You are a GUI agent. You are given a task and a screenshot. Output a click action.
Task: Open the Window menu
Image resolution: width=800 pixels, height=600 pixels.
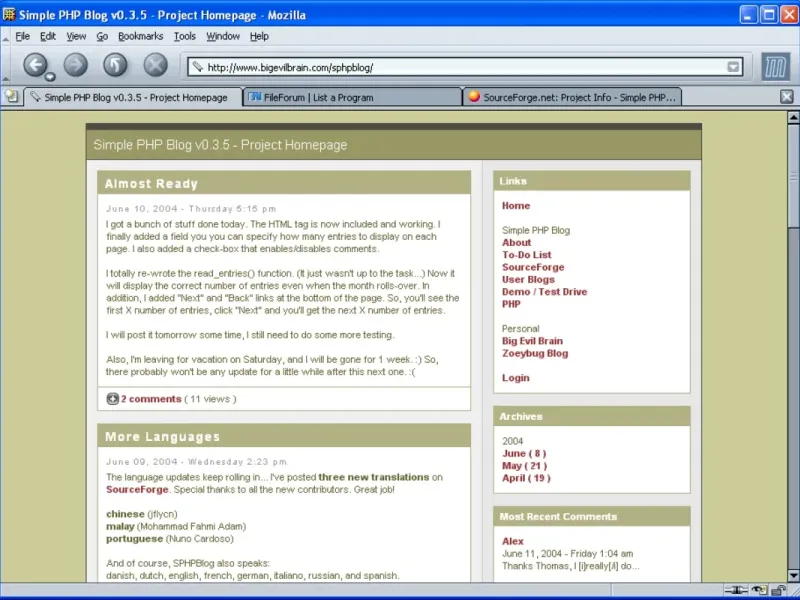pos(223,36)
